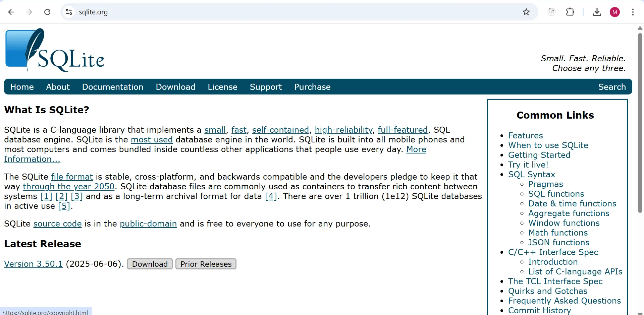The height and width of the screenshot is (315, 644).
Task: Open Introduction link under C/C++ Interface
Action: click(553, 262)
